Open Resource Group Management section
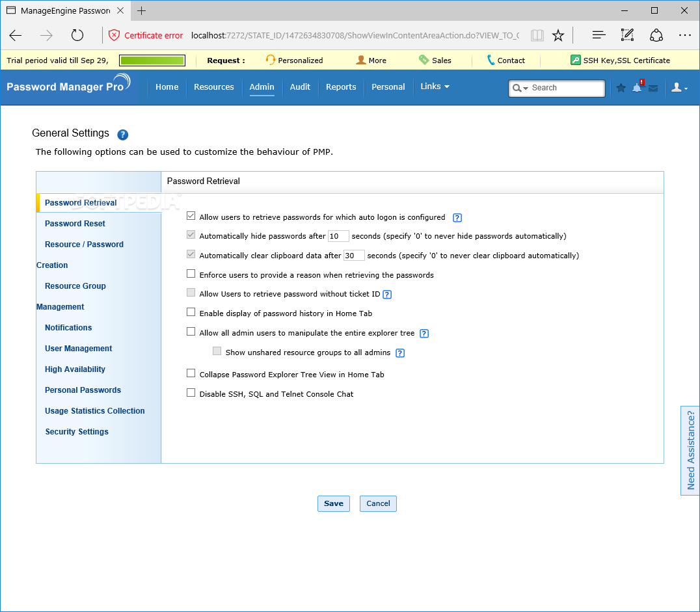 pyautogui.click(x=72, y=297)
